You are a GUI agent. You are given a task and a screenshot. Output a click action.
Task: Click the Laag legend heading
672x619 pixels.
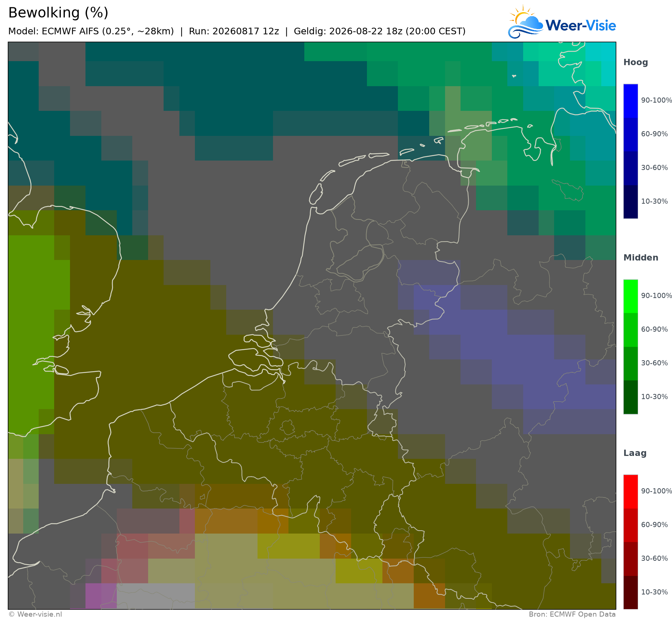[635, 453]
